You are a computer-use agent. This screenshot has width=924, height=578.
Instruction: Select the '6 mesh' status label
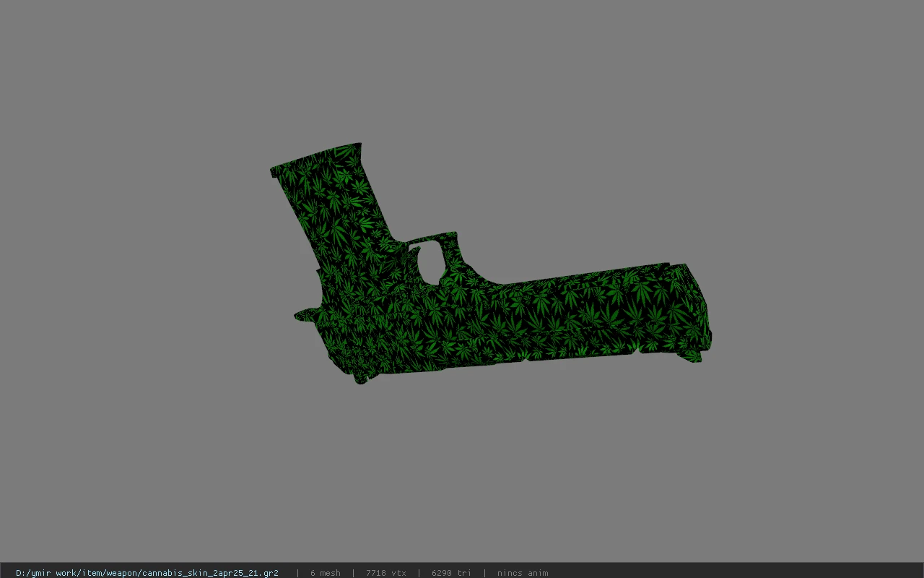point(325,573)
